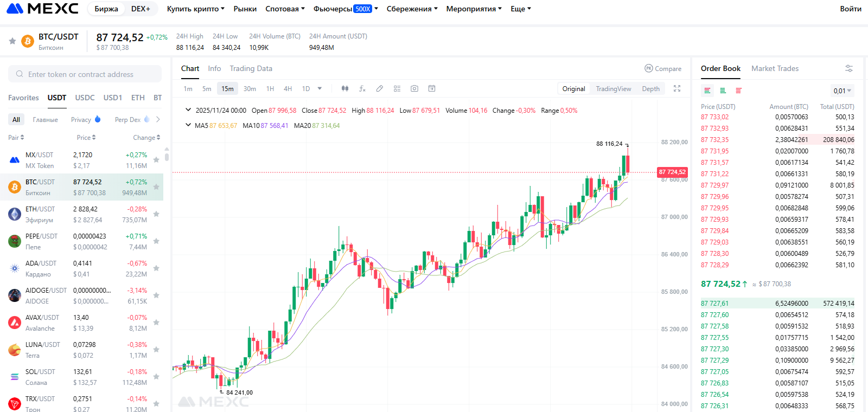Switch to Market Trades tab

pos(775,68)
